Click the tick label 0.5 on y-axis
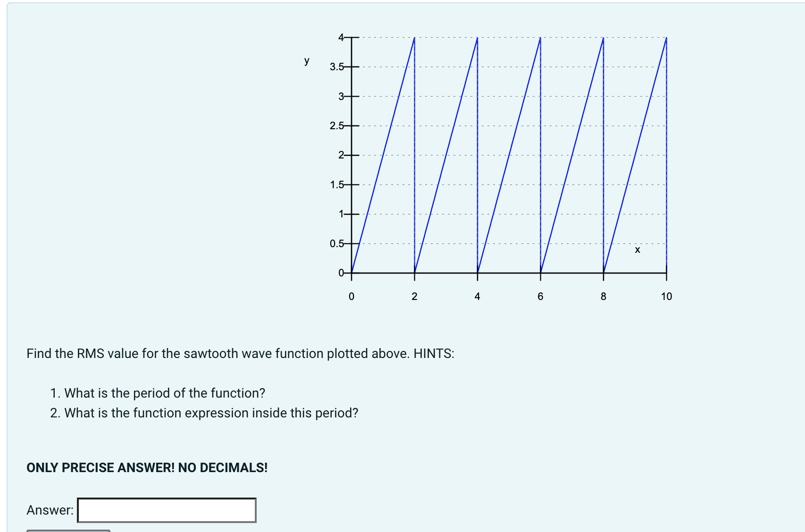 point(336,243)
